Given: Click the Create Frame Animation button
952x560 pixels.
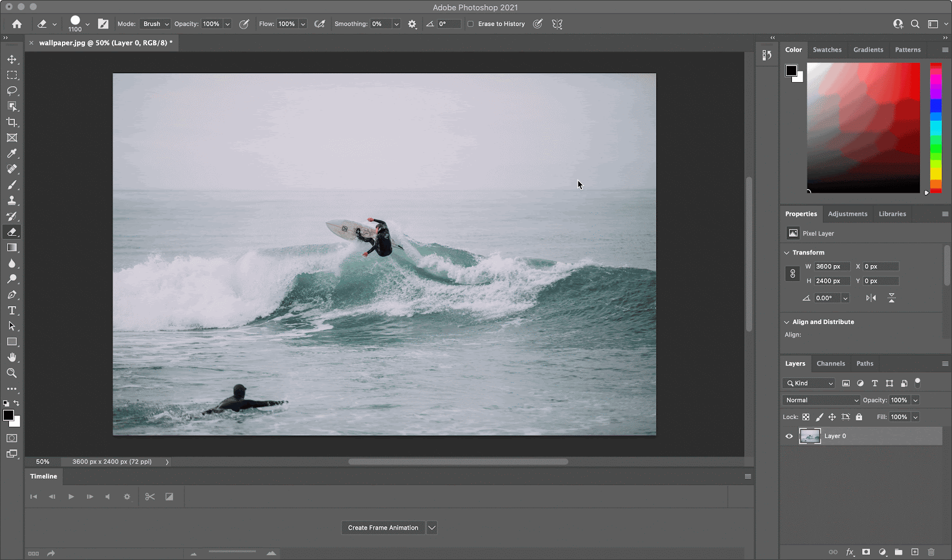Looking at the screenshot, I should [x=383, y=528].
